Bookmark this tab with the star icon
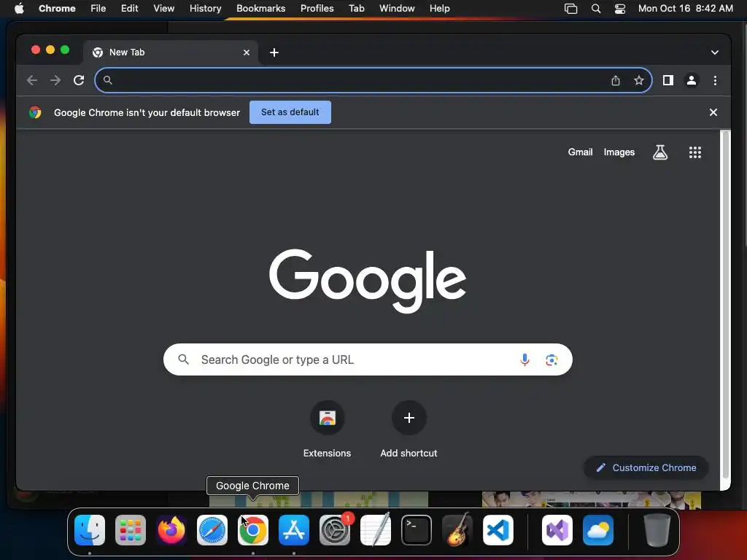Image resolution: width=747 pixels, height=560 pixels. (639, 80)
